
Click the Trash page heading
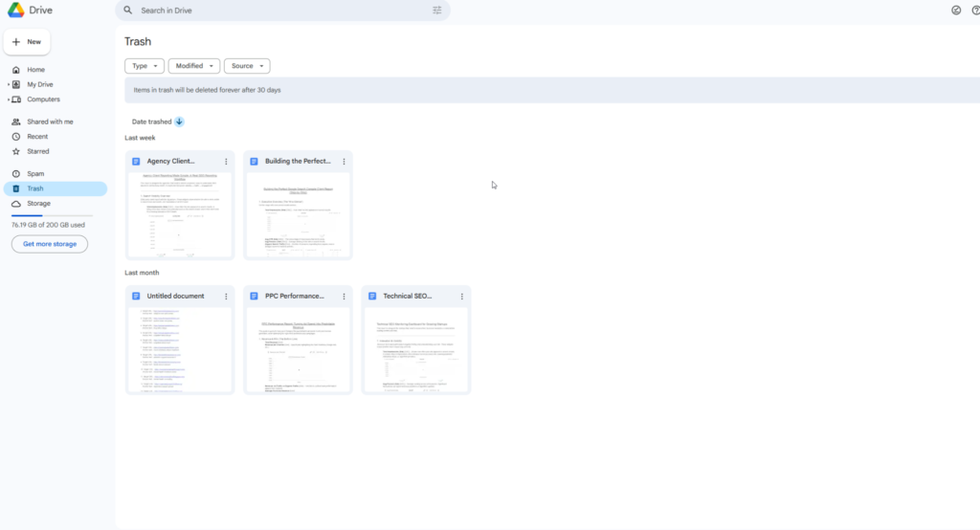click(x=138, y=41)
